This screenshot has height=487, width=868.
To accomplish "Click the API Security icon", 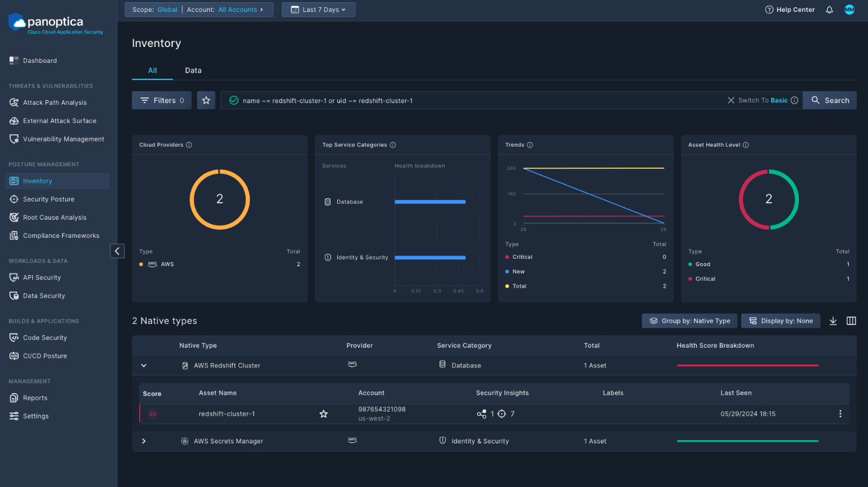I will (x=14, y=277).
